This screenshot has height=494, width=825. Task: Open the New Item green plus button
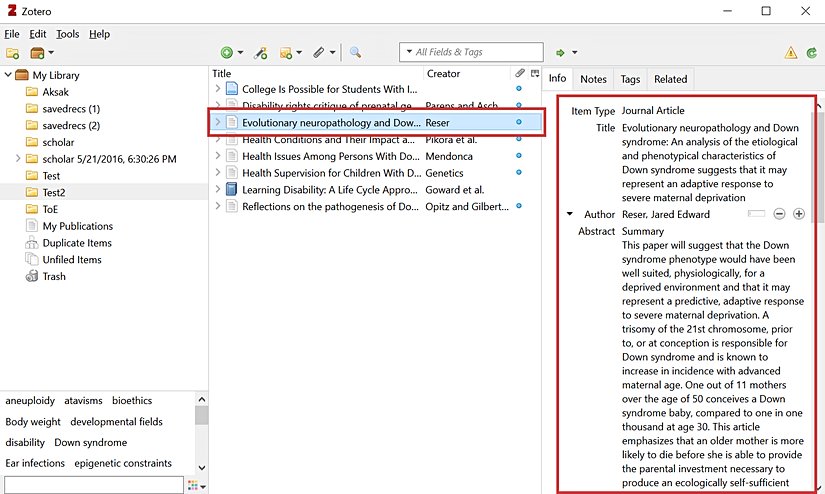tap(227, 53)
